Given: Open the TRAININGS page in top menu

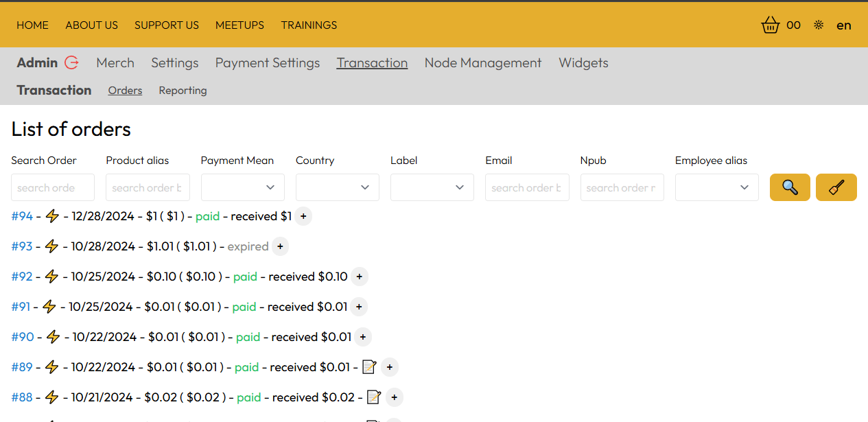Looking at the screenshot, I should coord(309,25).
